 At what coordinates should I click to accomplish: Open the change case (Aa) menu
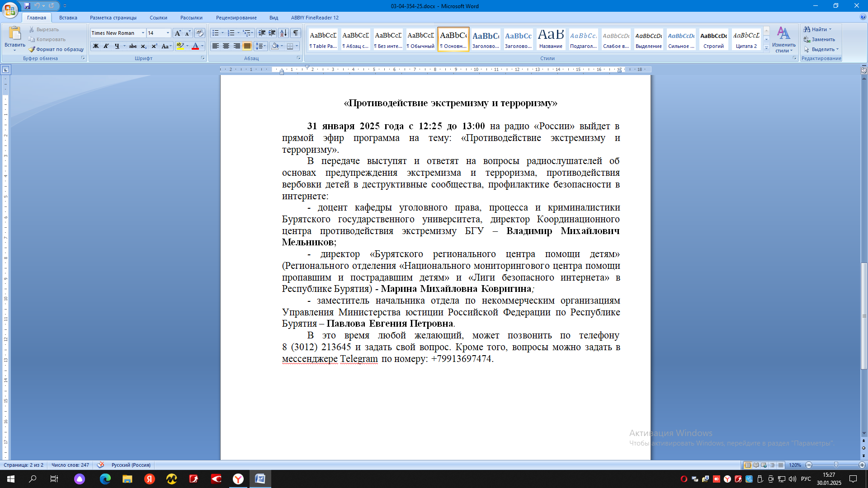[x=166, y=46]
